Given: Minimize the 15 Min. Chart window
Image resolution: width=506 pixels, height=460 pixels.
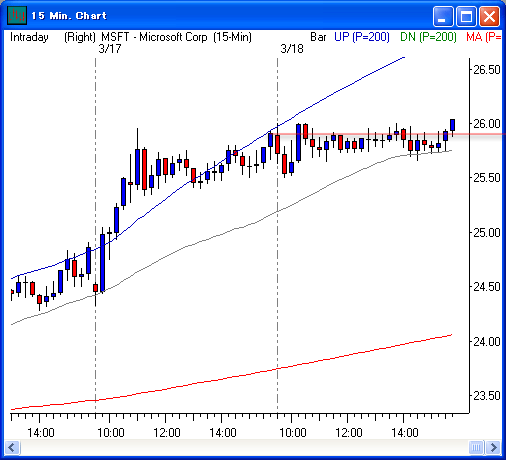Looking at the screenshot, I should [442, 16].
